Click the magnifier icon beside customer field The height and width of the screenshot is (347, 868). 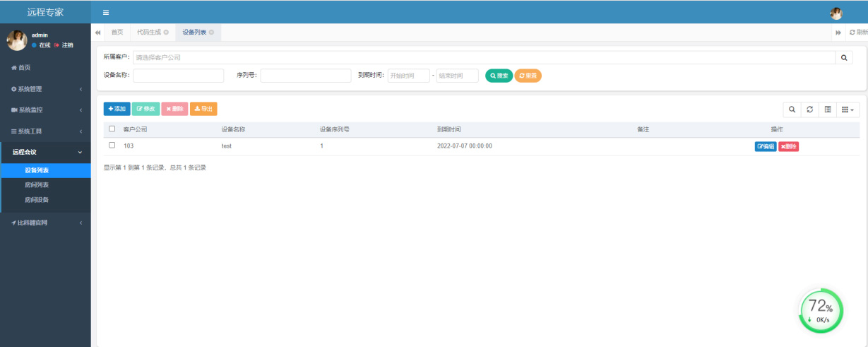click(x=844, y=58)
